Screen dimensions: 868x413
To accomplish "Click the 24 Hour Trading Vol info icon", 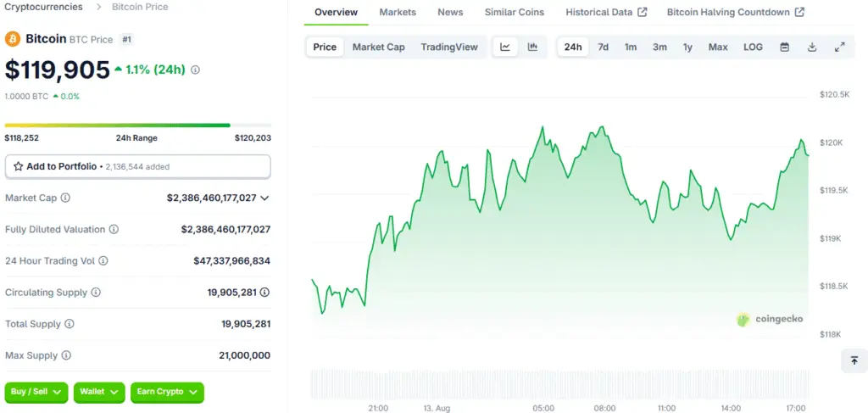I will [x=103, y=260].
